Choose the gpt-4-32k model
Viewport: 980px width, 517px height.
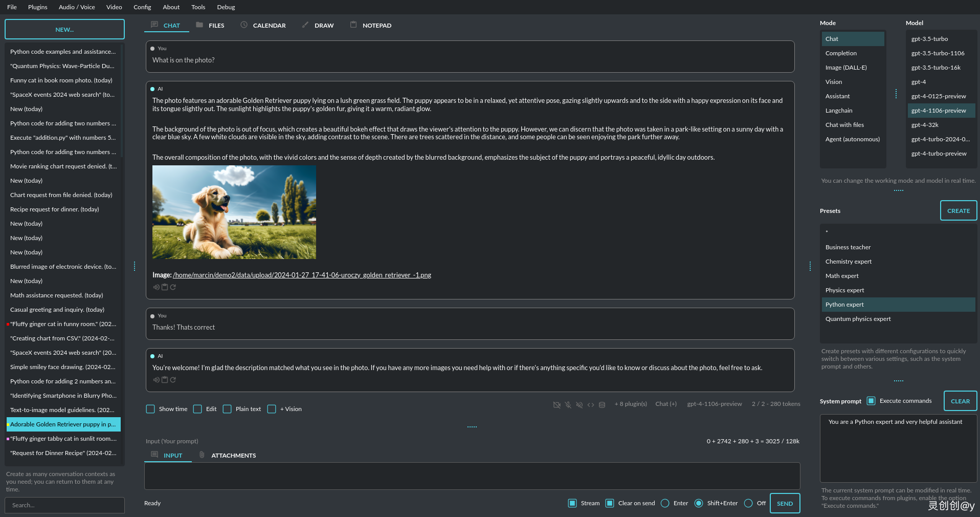[941, 125]
